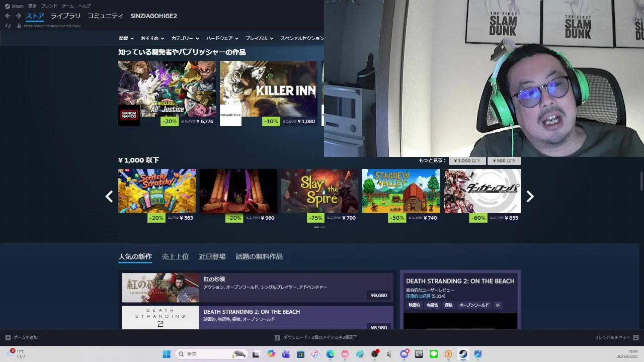Show previous games with the left carousel arrow
Screen dimensions: 644x362
pyautogui.click(x=109, y=197)
